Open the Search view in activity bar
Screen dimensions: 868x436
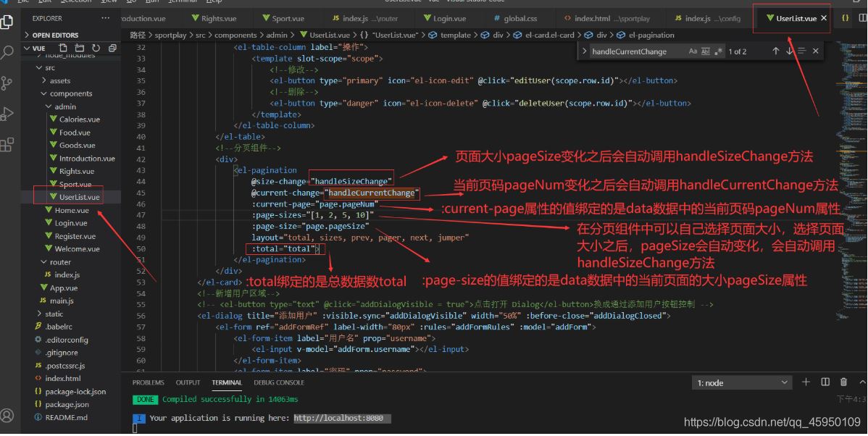7,52
